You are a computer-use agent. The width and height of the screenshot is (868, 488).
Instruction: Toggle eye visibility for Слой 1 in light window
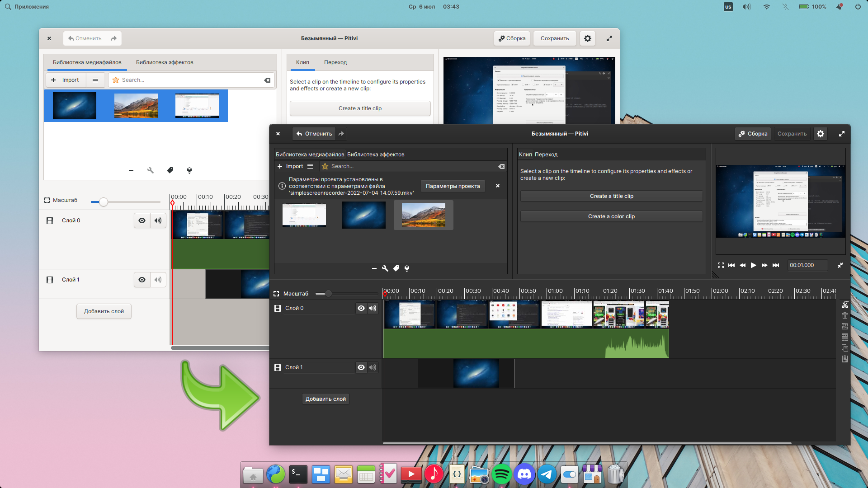coord(142,280)
